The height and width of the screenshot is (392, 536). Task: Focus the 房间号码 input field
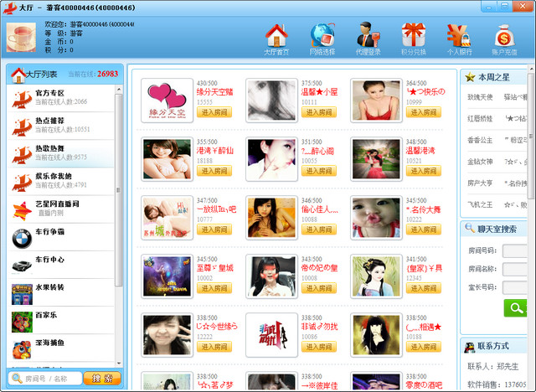516,250
